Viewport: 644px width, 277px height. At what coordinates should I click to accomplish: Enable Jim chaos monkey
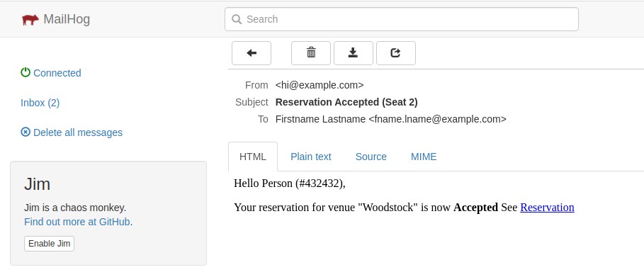[50, 243]
